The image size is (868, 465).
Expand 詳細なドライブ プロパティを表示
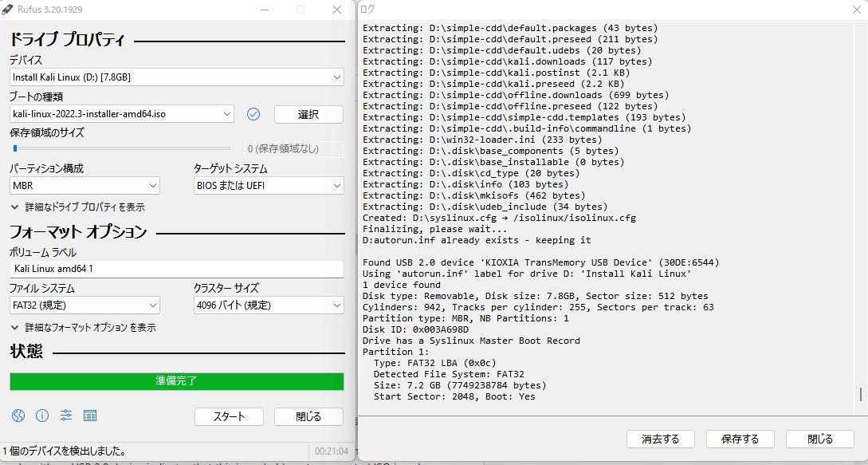tap(77, 207)
